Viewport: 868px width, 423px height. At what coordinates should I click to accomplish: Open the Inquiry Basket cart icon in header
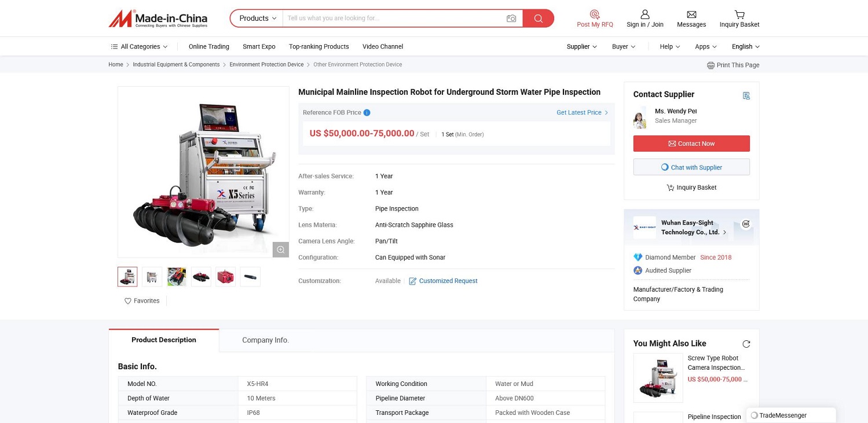tap(739, 14)
